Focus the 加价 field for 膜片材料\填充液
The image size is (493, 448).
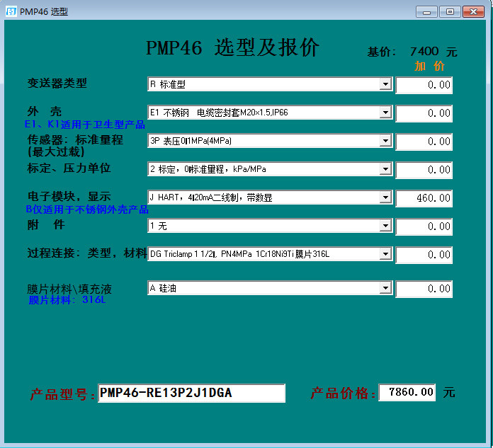coord(424,289)
